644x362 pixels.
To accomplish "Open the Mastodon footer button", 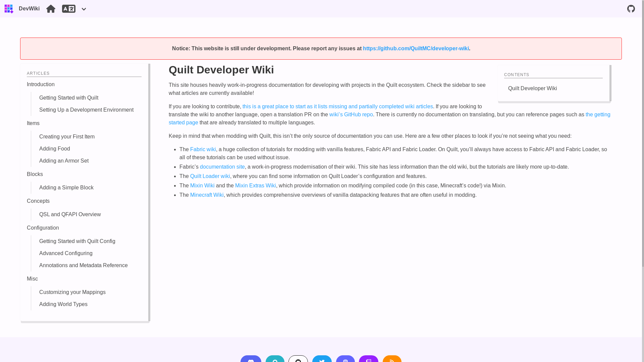I will [345, 359].
